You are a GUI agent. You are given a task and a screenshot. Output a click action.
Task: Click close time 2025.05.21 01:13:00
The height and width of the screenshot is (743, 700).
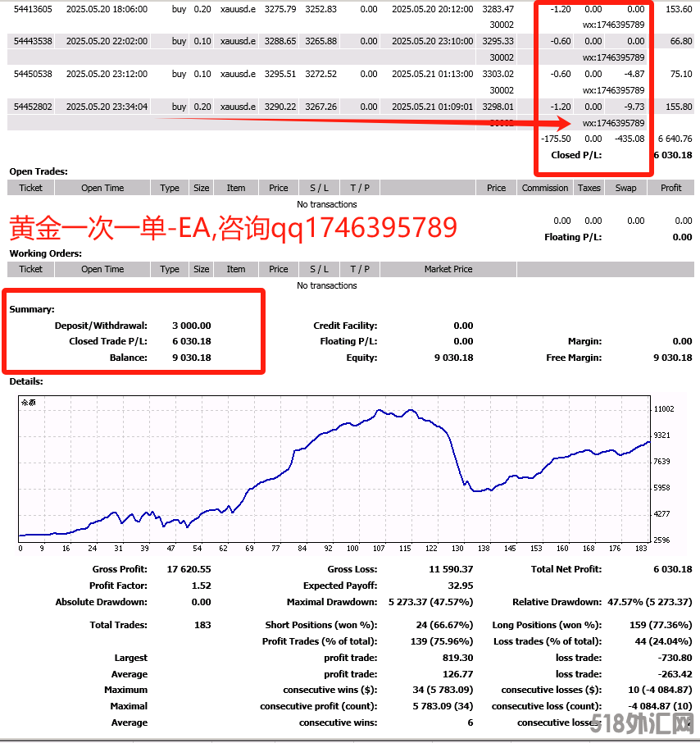coord(433,74)
